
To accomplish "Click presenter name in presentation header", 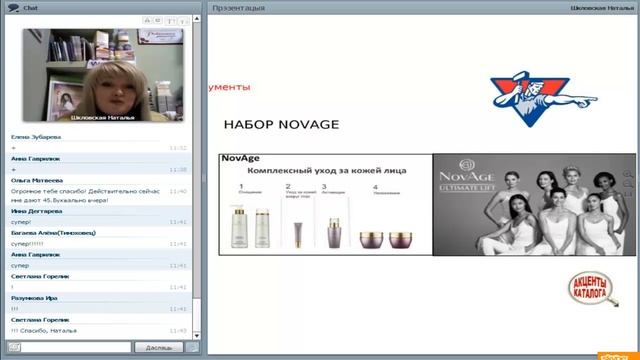I will point(602,8).
